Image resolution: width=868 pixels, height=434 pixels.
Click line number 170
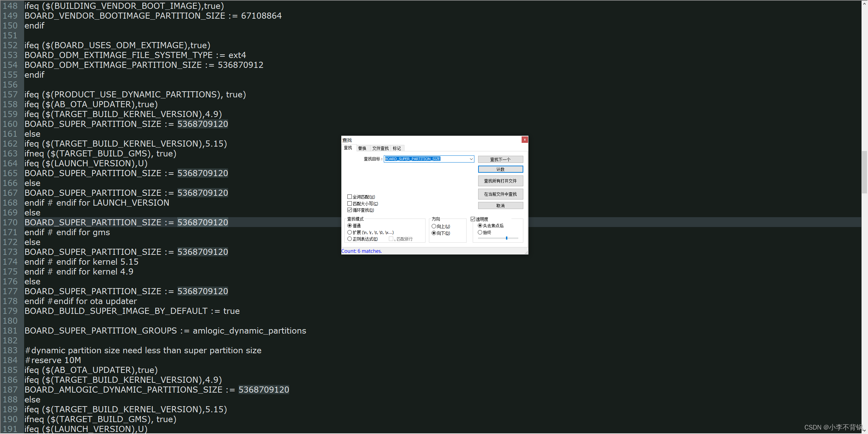pyautogui.click(x=10, y=223)
